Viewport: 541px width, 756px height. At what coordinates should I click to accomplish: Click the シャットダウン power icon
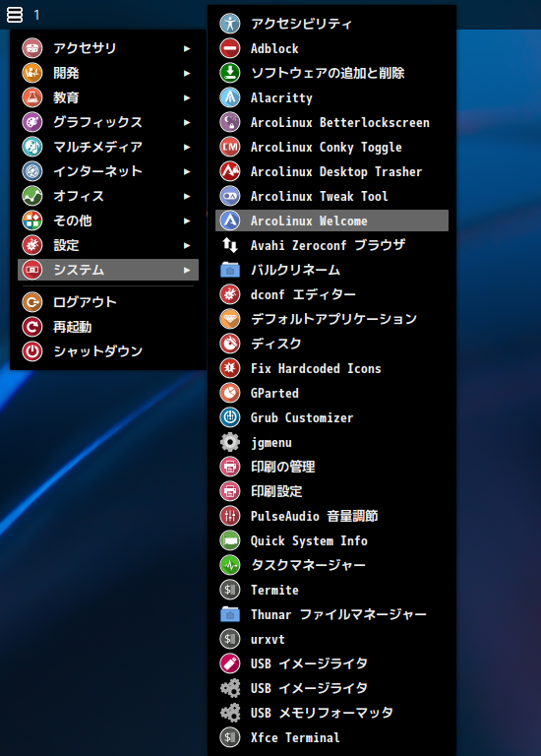[32, 351]
